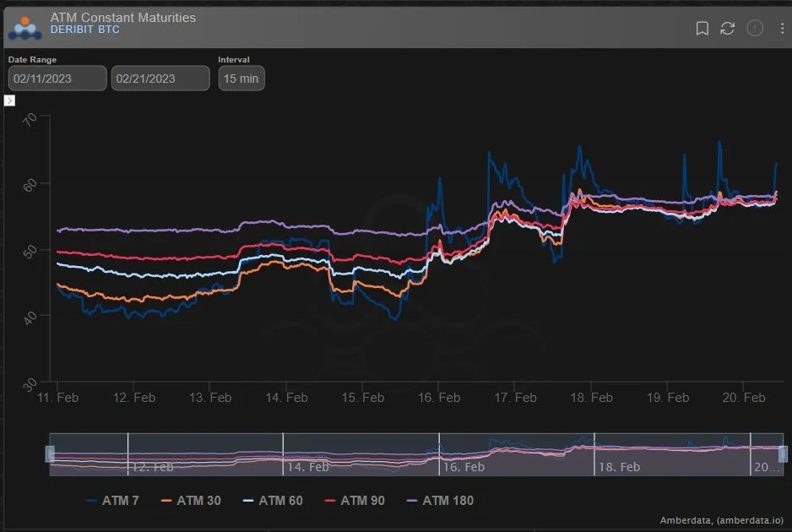Click the 40 y-axis label
This screenshot has width=792, height=532.
[x=30, y=318]
